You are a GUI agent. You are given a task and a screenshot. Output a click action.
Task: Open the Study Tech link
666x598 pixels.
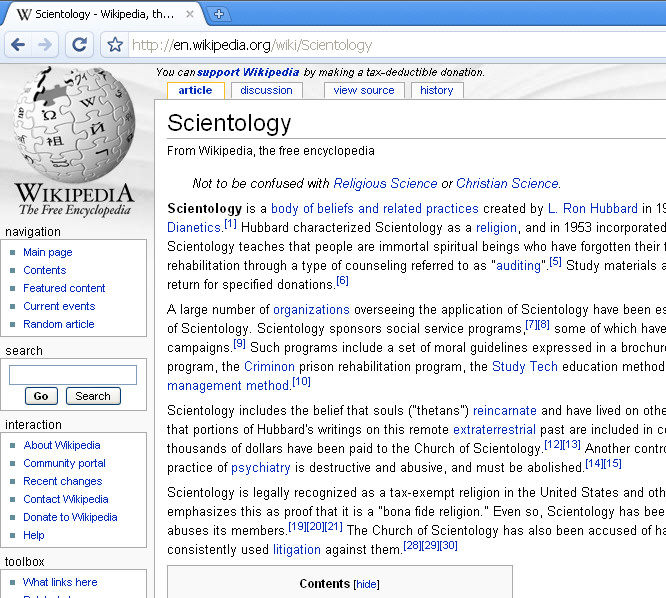point(525,367)
